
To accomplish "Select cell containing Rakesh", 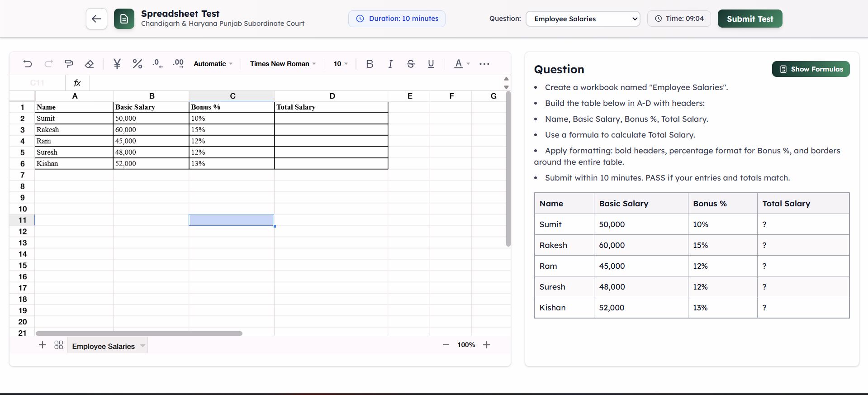I will coord(74,130).
